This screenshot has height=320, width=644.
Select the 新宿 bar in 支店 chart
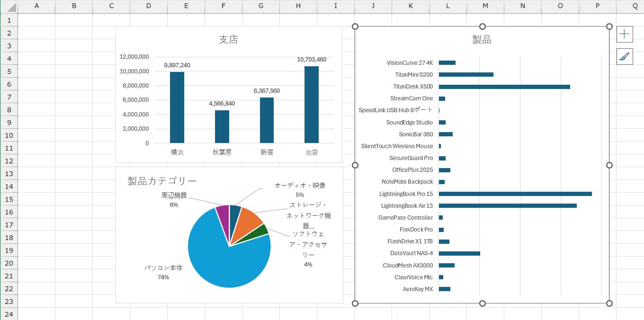pos(267,120)
